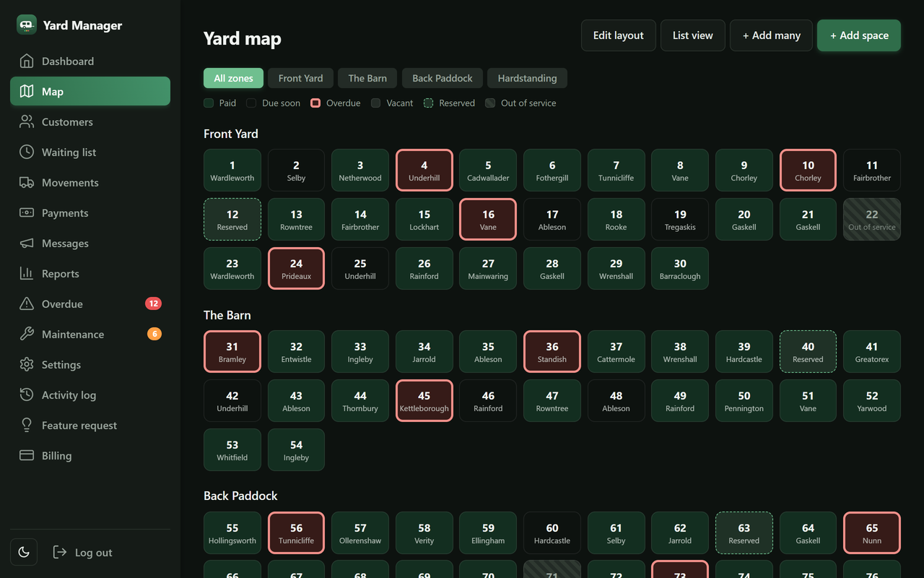924x578 pixels.
Task: Switch to List view
Action: point(693,35)
